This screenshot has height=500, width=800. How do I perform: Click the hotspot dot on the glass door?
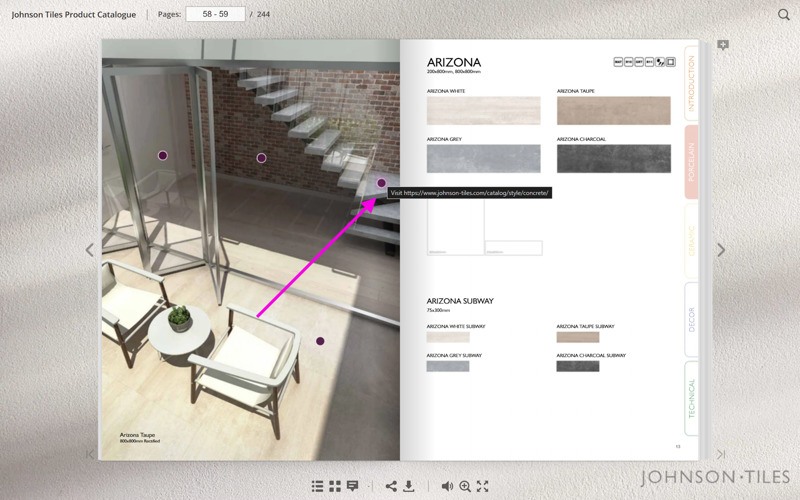coord(163,155)
